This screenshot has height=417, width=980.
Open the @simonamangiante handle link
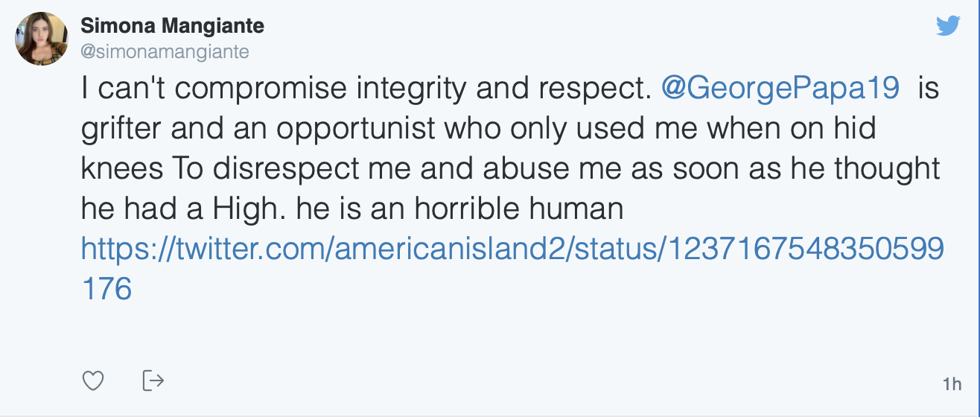pyautogui.click(x=165, y=51)
